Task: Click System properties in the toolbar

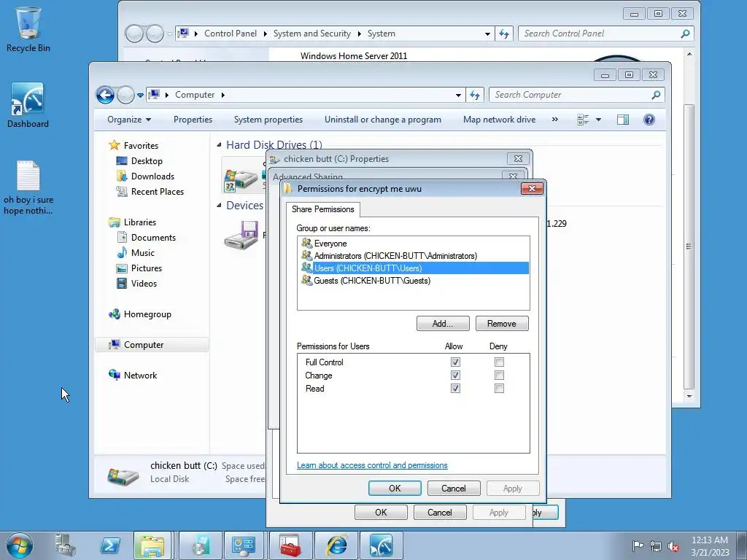Action: pyautogui.click(x=268, y=120)
